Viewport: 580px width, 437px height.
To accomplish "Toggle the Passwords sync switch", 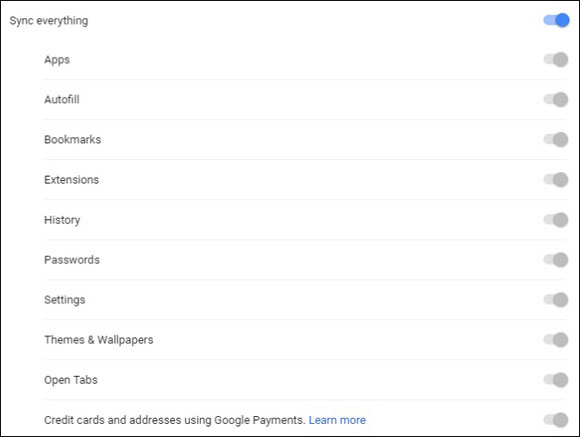I will (556, 260).
